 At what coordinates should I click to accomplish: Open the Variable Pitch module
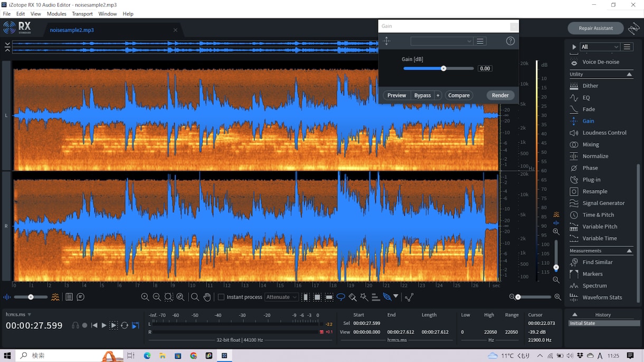coord(600,226)
